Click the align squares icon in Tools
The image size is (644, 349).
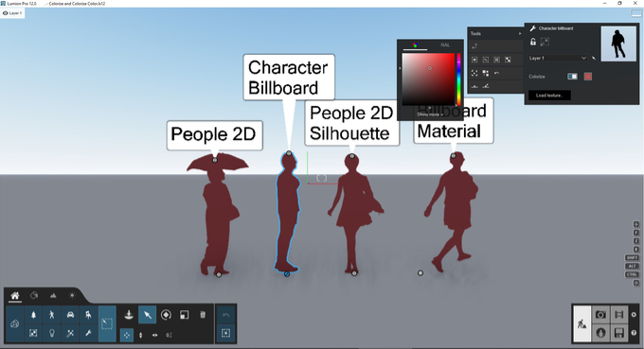[486, 73]
